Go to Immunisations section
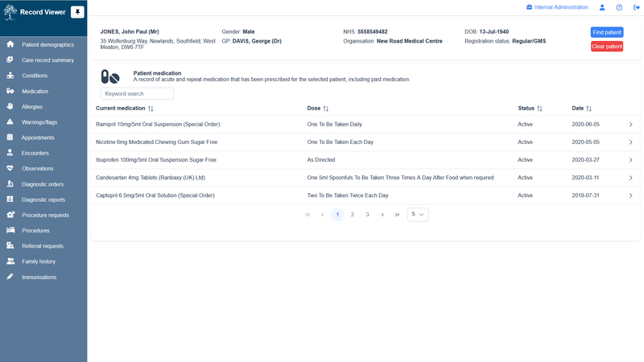This screenshot has width=644, height=362. [39, 277]
